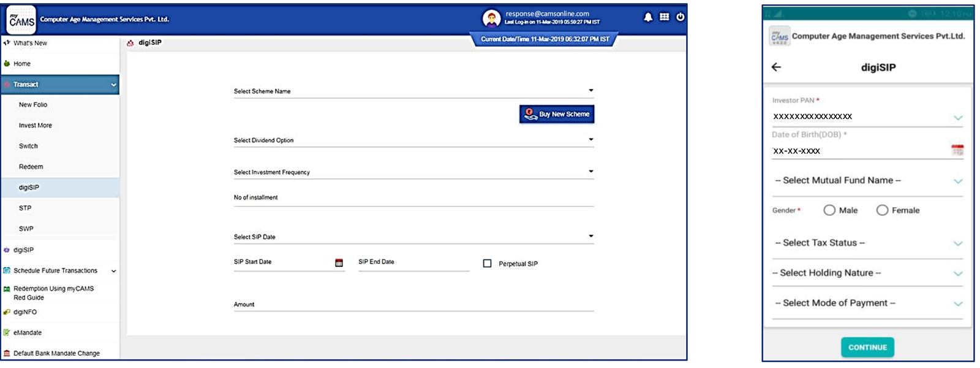Tap the mobile back arrow icon

point(777,67)
